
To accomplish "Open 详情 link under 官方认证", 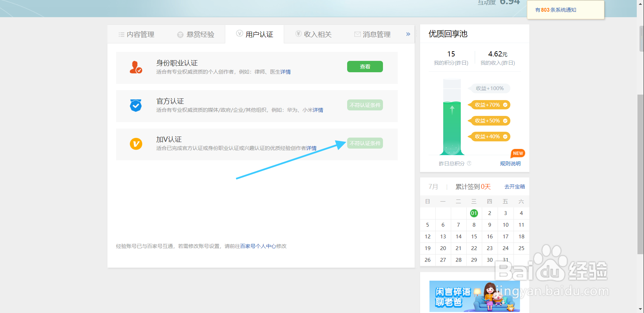I will pyautogui.click(x=318, y=110).
